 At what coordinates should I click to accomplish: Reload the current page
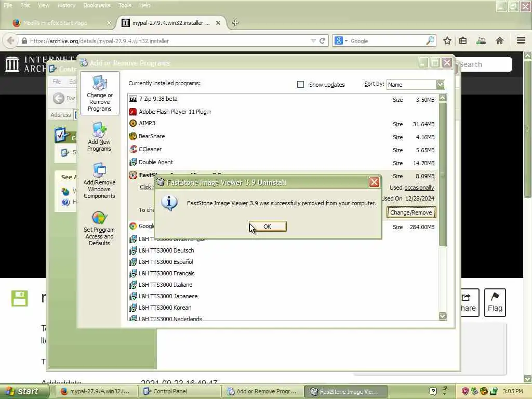click(x=322, y=41)
